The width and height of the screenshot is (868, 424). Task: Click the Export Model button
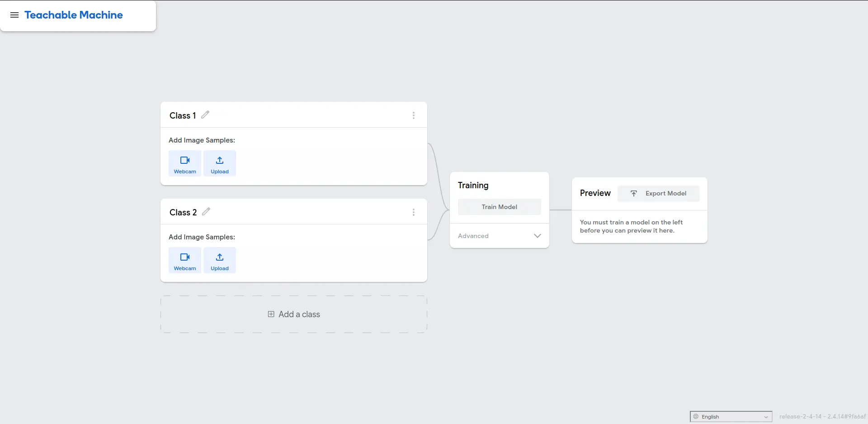click(x=659, y=194)
